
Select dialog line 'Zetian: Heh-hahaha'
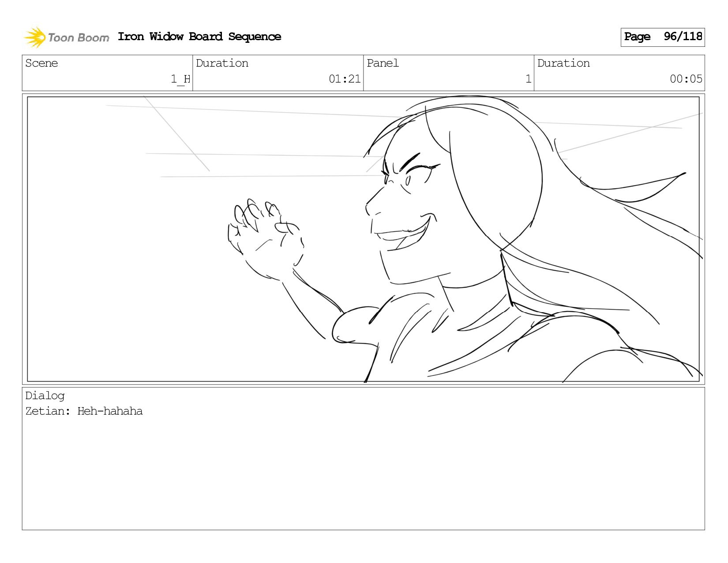84,411
